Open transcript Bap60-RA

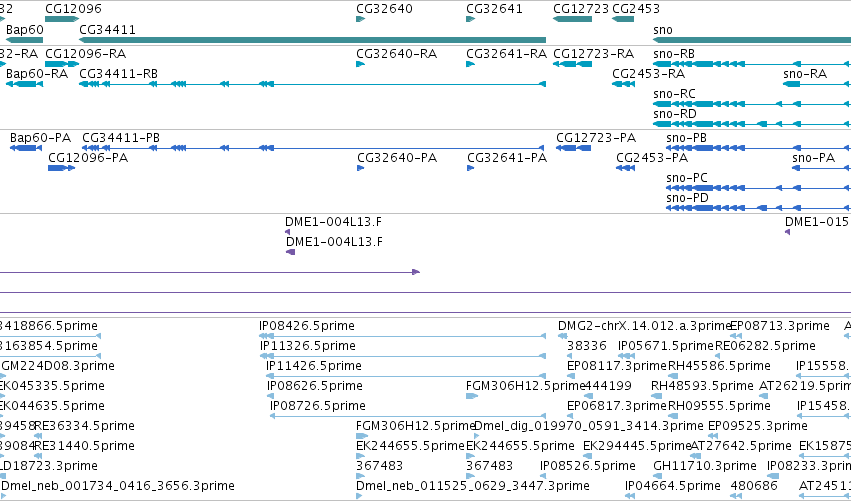click(x=37, y=73)
